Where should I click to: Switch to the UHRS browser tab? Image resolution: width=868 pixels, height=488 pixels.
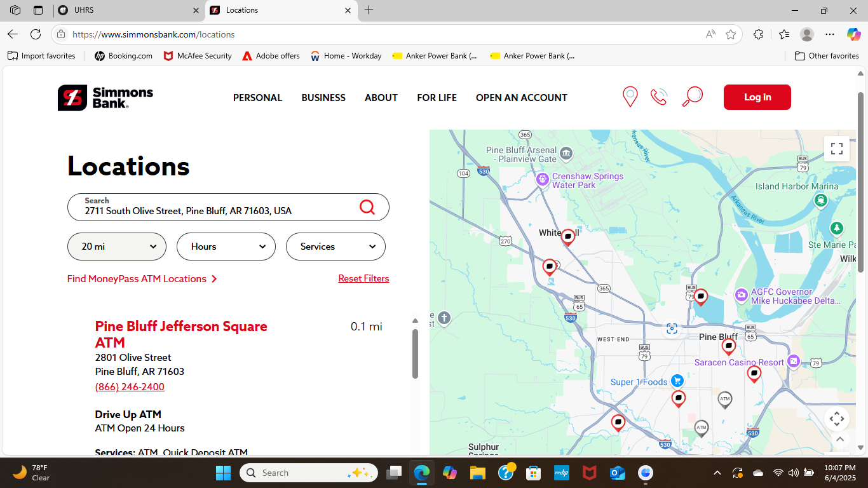[x=129, y=10]
